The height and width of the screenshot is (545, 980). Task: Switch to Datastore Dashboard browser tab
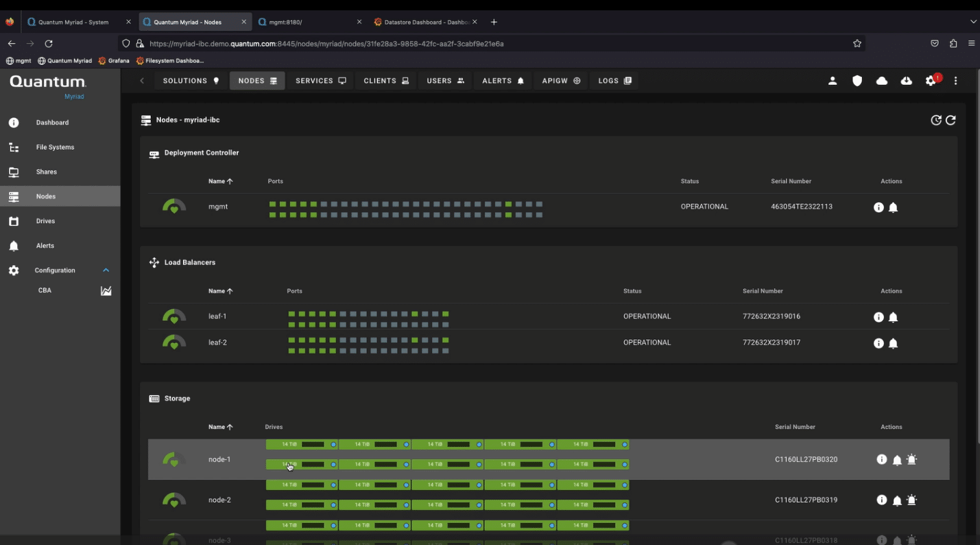(425, 22)
